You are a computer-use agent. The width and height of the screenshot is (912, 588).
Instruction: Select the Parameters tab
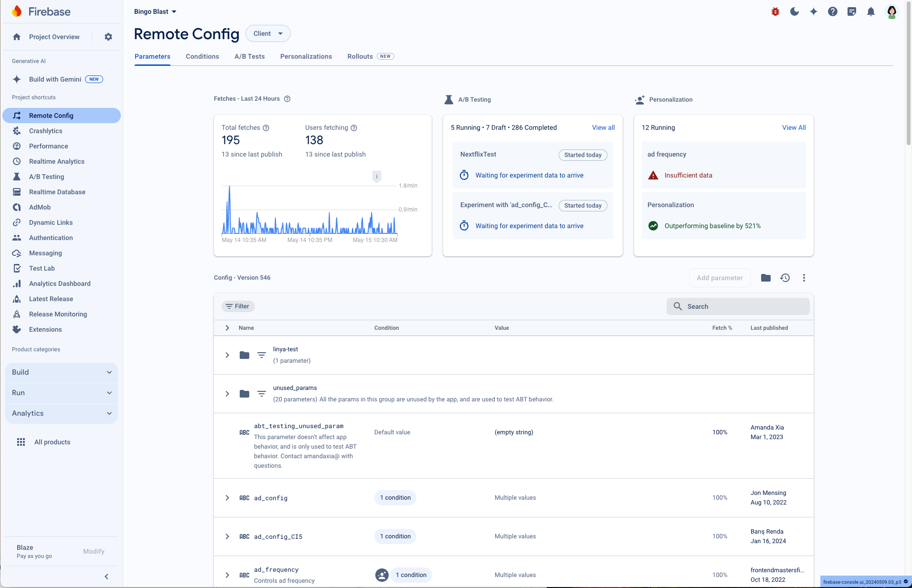click(152, 56)
